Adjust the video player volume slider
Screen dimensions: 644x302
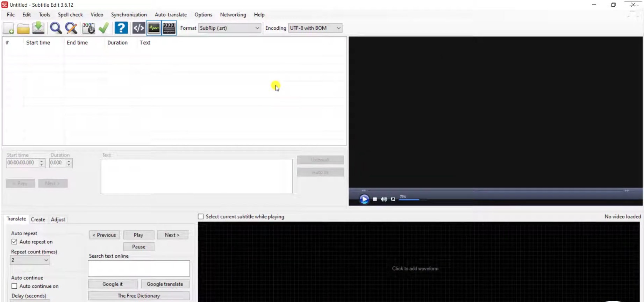(x=413, y=200)
